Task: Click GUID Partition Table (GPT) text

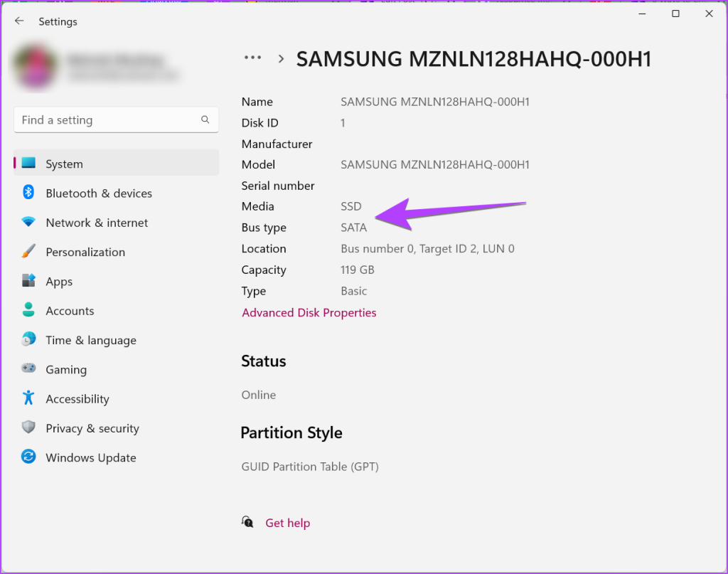Action: (x=310, y=467)
